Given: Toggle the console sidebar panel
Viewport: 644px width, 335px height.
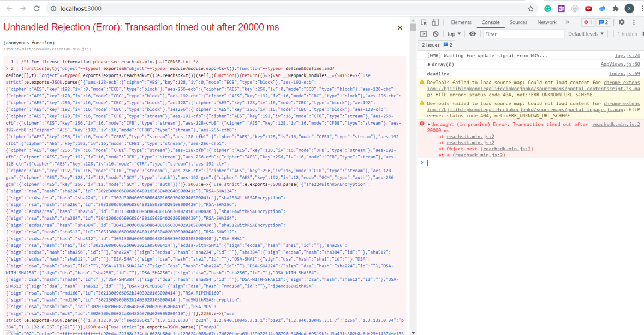Looking at the screenshot, I should pyautogui.click(x=424, y=34).
